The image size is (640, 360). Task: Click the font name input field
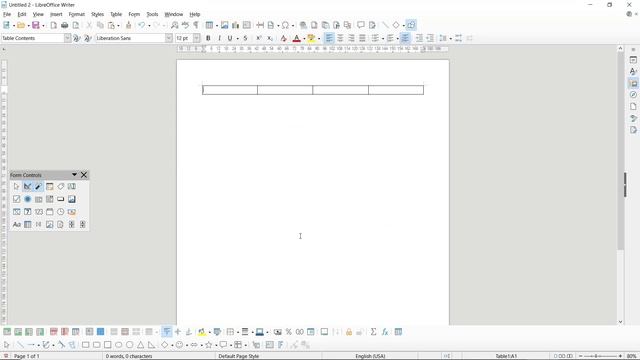[x=130, y=38]
